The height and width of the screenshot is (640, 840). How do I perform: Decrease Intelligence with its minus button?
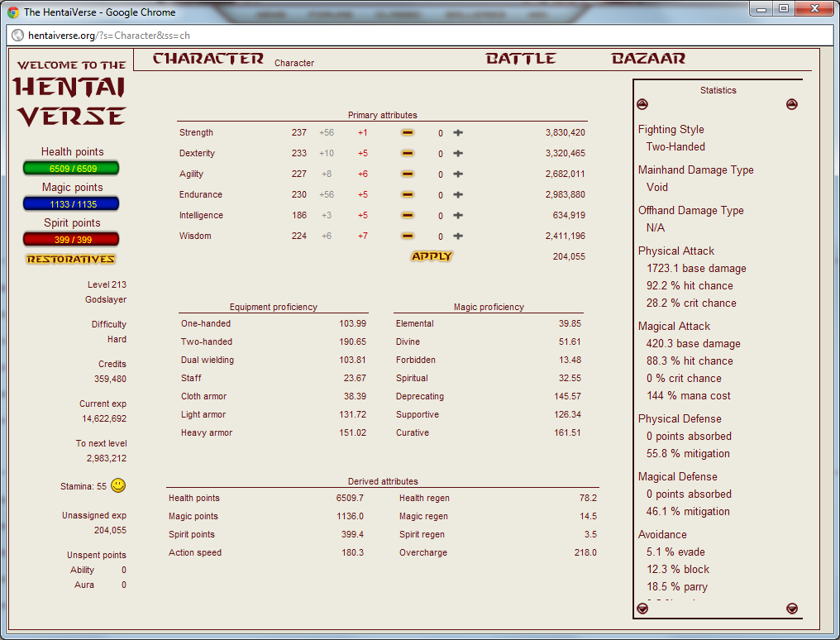[x=408, y=215]
